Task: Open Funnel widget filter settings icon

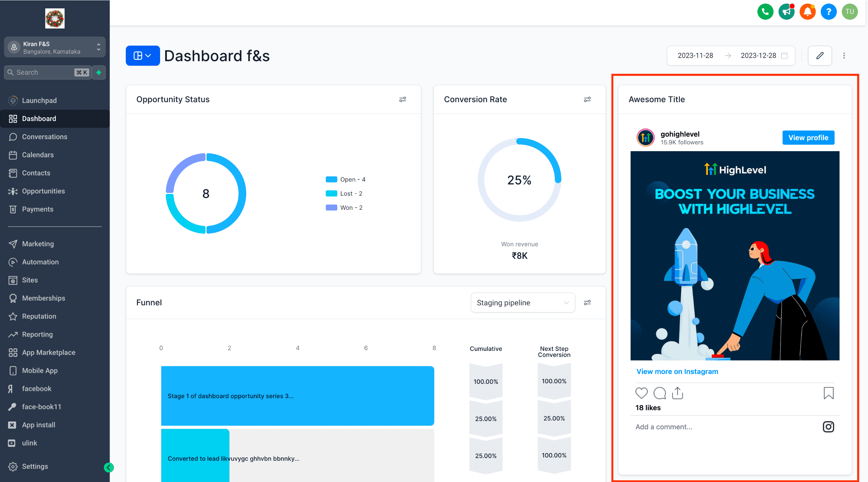Action: [x=587, y=303]
